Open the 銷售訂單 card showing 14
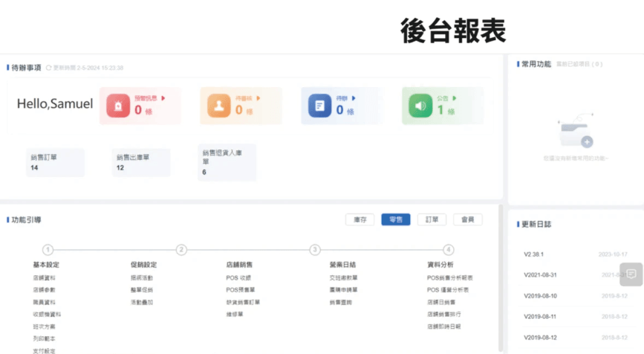644x354 pixels. click(55, 162)
